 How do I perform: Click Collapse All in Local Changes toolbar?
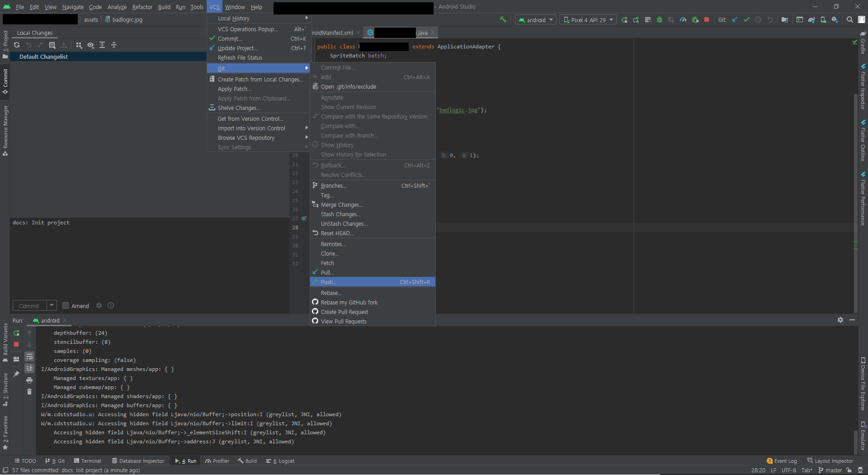pyautogui.click(x=114, y=45)
